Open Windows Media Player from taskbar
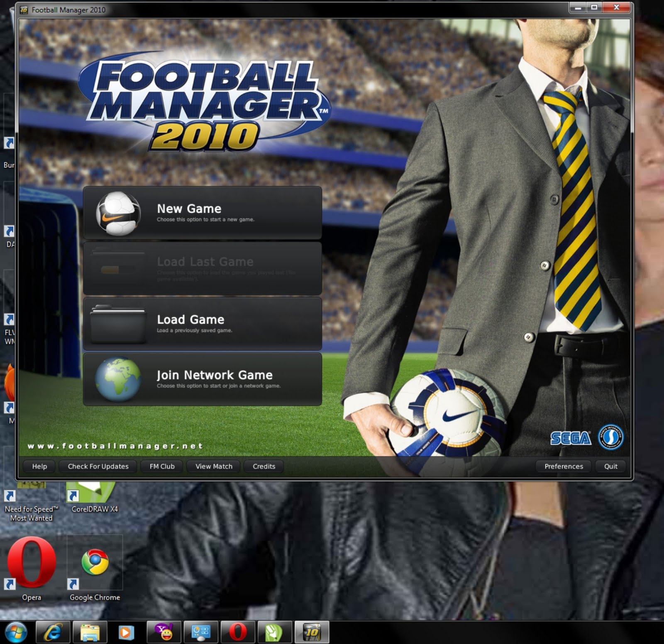 pyautogui.click(x=127, y=632)
